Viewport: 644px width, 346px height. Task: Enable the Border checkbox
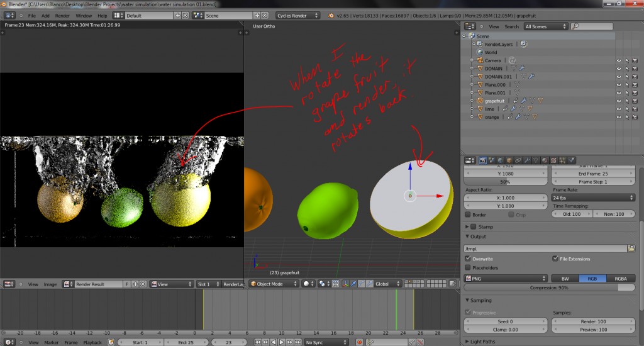468,215
